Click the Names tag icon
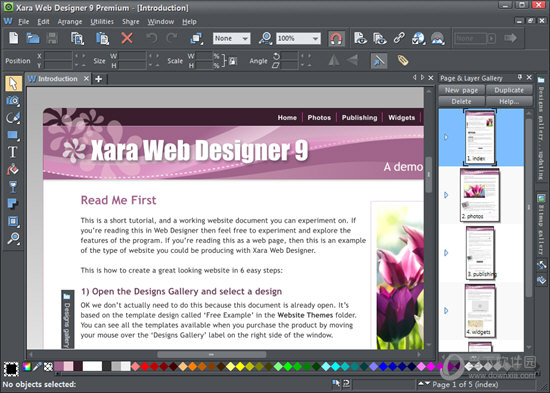This screenshot has height=393, width=550. (403, 61)
